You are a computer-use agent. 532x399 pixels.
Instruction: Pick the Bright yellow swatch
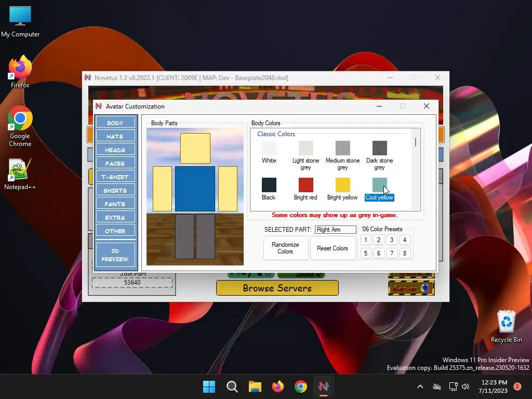[343, 185]
